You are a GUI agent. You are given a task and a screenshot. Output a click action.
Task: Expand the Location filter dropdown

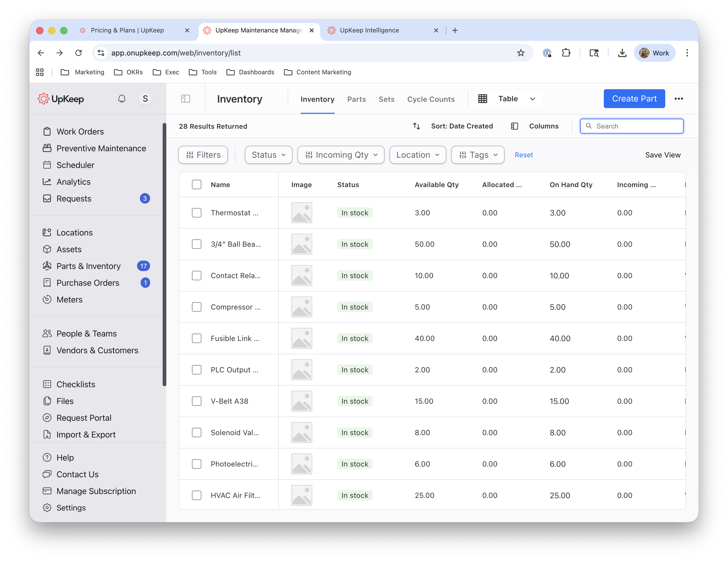(417, 155)
